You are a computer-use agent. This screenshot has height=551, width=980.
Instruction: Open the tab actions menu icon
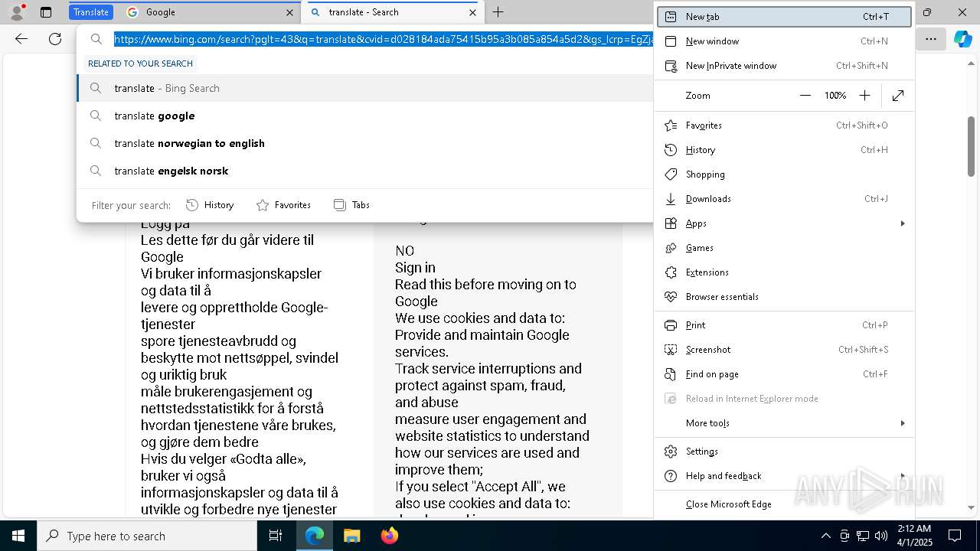46,12
